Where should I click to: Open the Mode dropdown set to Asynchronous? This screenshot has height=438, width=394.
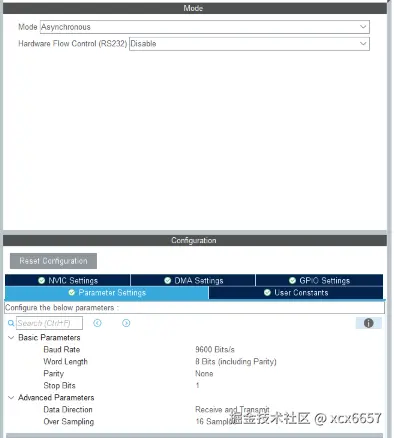pos(205,27)
